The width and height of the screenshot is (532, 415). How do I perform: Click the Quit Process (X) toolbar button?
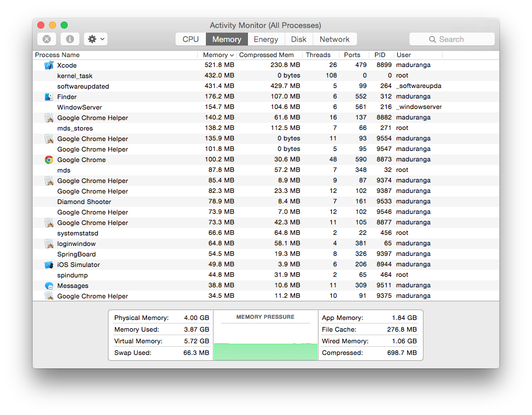[47, 39]
